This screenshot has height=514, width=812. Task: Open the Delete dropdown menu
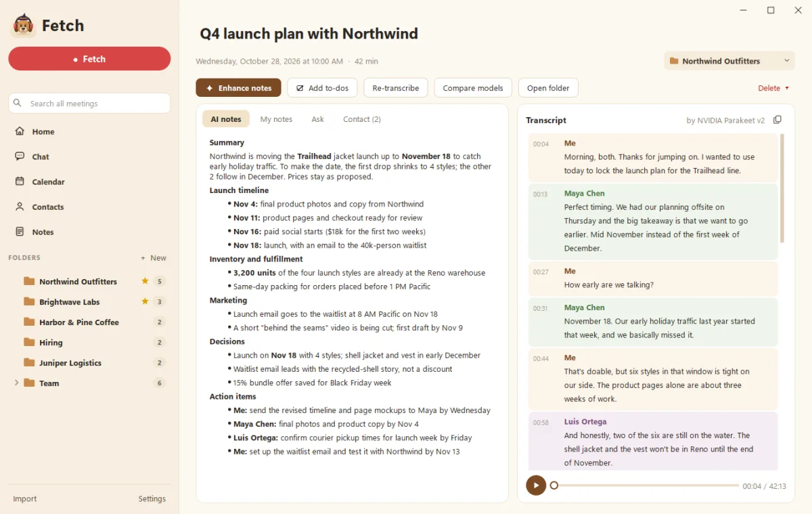point(773,88)
